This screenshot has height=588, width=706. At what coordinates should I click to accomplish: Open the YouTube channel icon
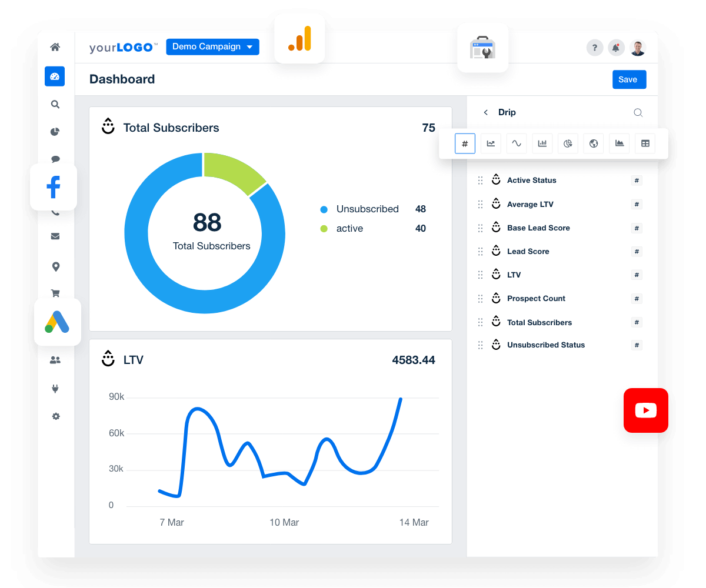click(x=645, y=410)
